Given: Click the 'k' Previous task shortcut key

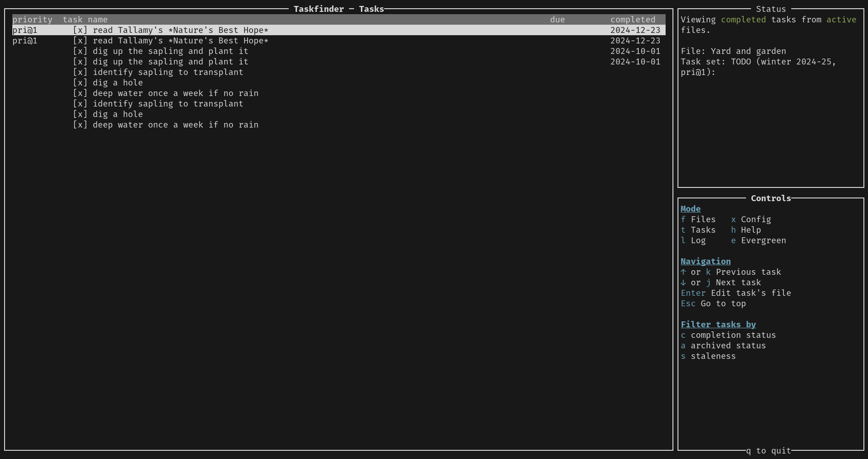Looking at the screenshot, I should (x=708, y=272).
